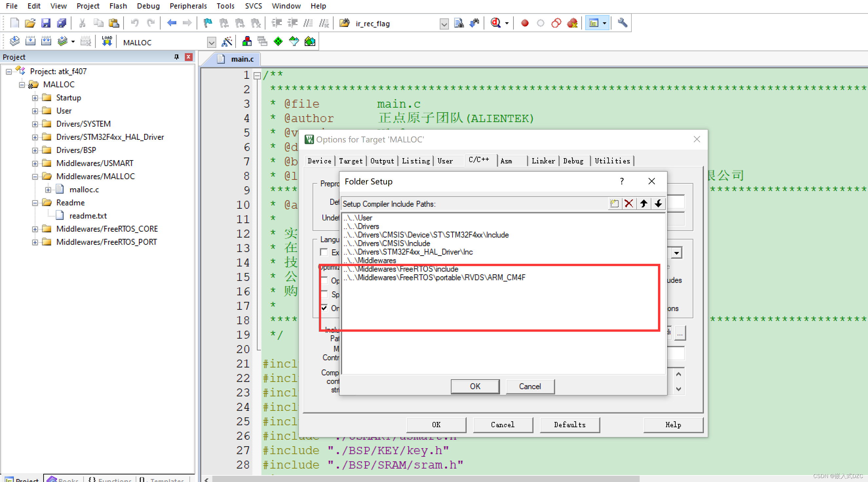
Task: Open the target selection dropdown beside MALLOC
Action: pos(211,42)
